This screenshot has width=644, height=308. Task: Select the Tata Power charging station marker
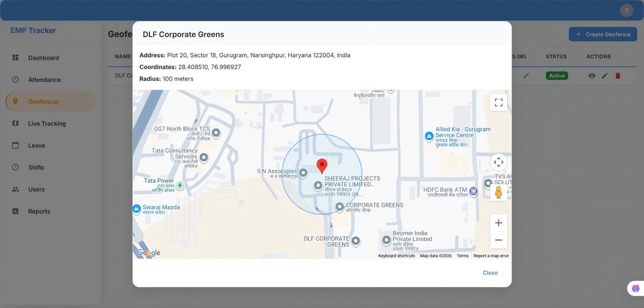pyautogui.click(x=180, y=185)
